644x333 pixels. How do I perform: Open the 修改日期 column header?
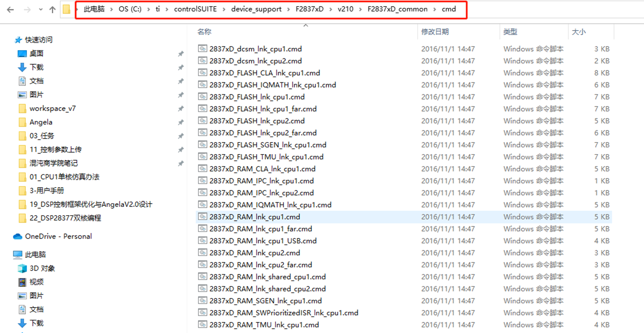[x=435, y=31]
